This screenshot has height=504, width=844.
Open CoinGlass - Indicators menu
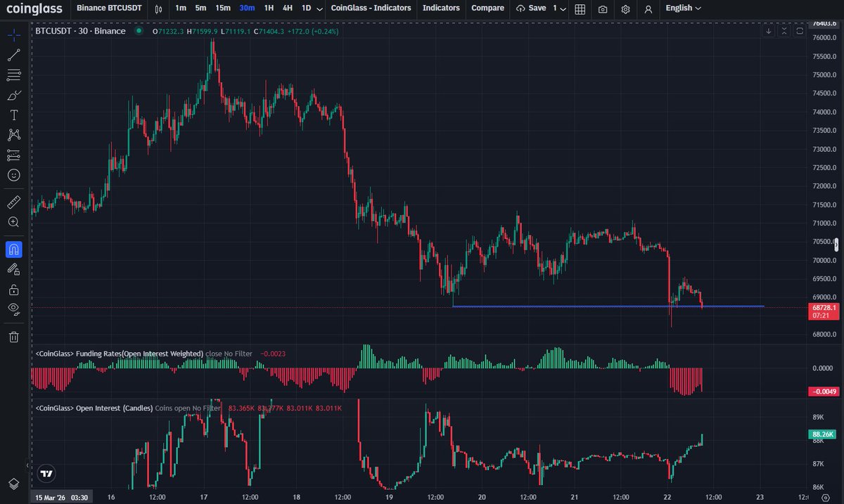371,8
